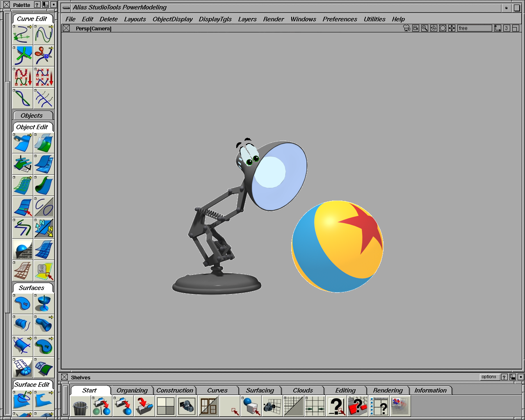Click the first camera icon in viewport title bar
Viewport: 525px width, 420px height.
tap(407, 28)
